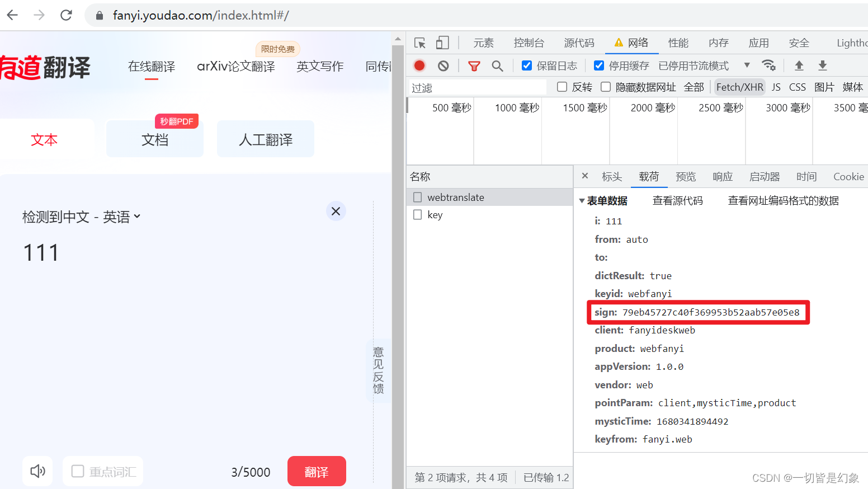Open network conditions wifi icon
Viewport: 868px width, 489px height.
pyautogui.click(x=769, y=65)
